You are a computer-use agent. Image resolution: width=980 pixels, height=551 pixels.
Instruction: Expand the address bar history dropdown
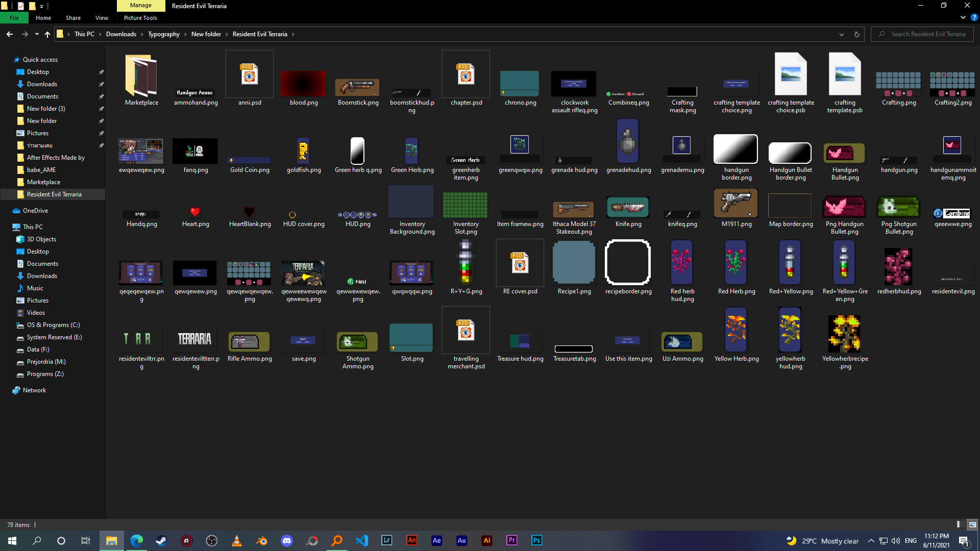tap(842, 34)
